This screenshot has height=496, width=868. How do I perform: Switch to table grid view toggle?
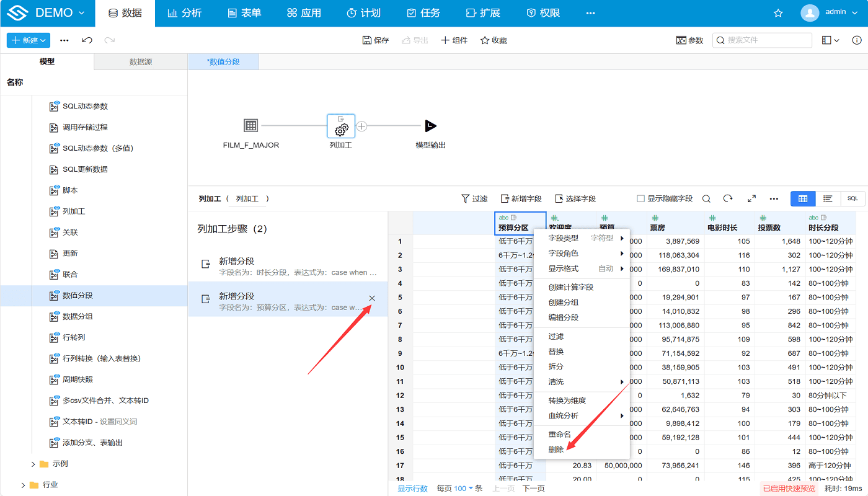tap(803, 198)
